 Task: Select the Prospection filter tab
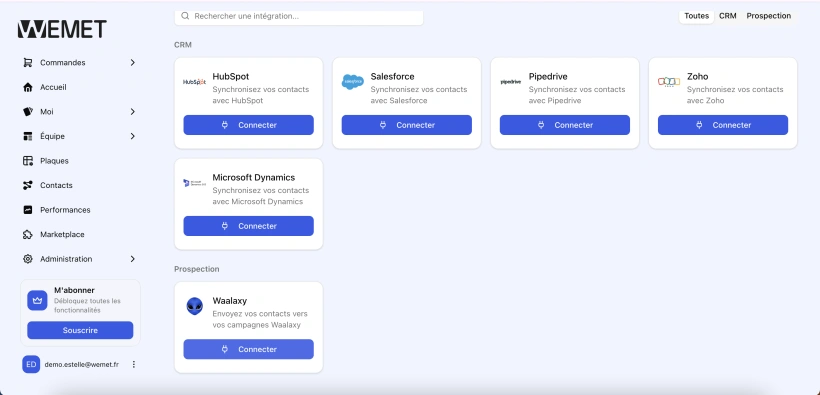(x=769, y=16)
